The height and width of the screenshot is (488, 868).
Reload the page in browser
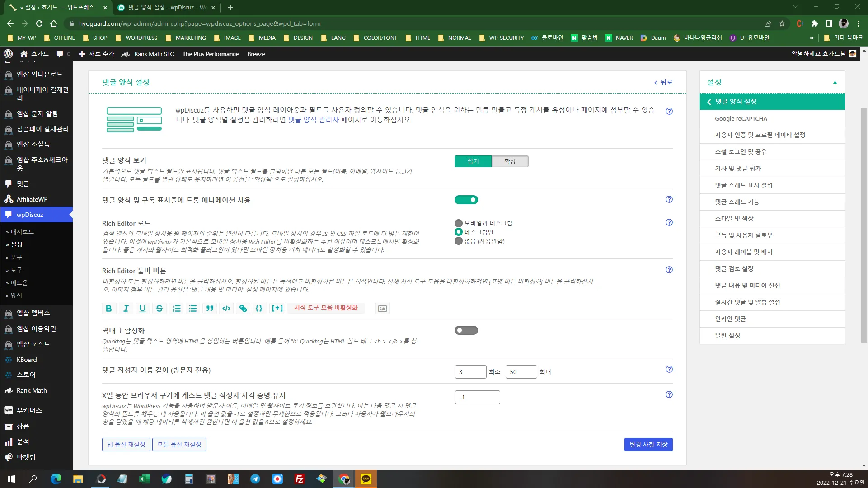39,23
